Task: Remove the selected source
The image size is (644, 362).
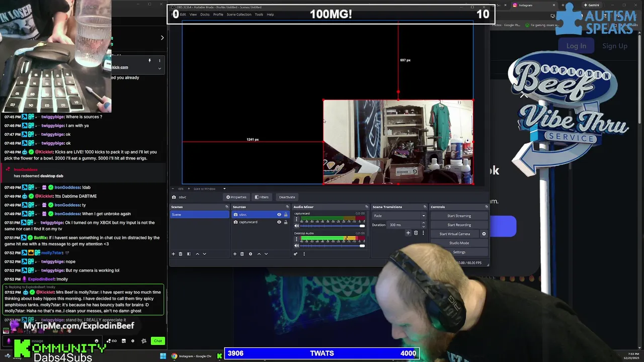Action: [242, 254]
